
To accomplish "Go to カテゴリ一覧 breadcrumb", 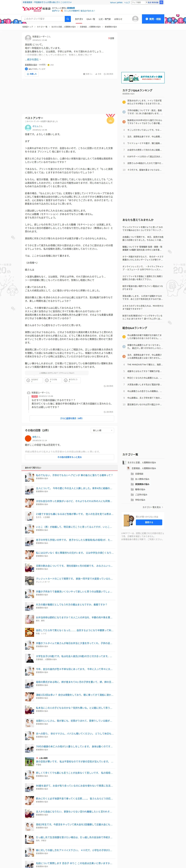I will coord(42,27).
